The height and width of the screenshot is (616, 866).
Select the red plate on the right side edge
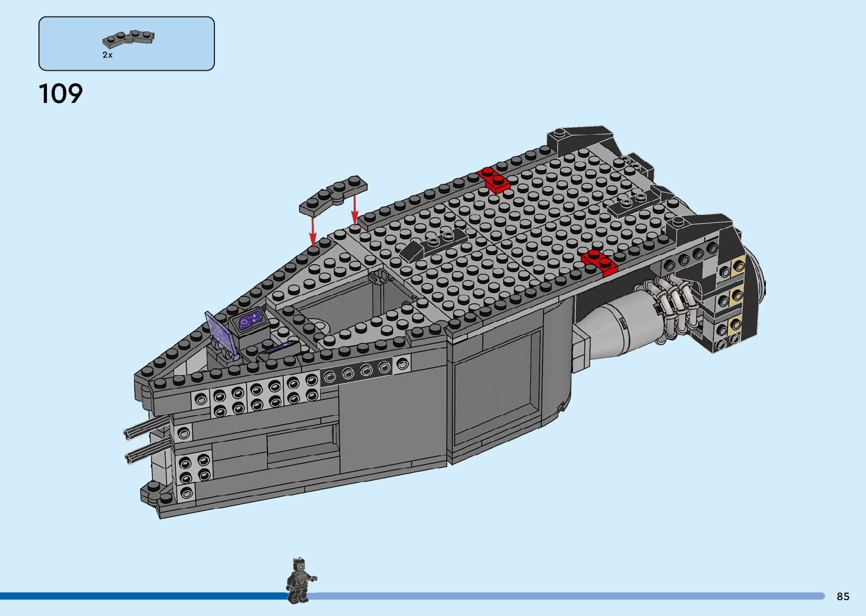(x=599, y=262)
